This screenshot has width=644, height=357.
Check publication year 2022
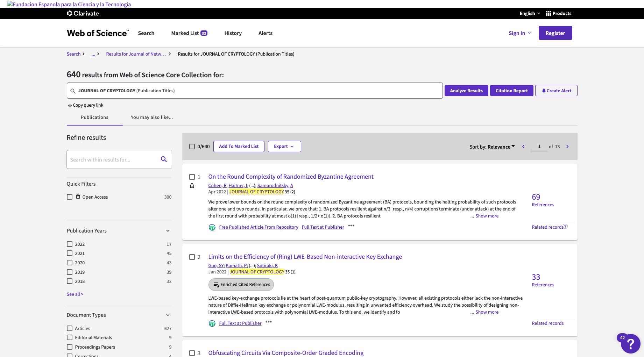tap(70, 244)
